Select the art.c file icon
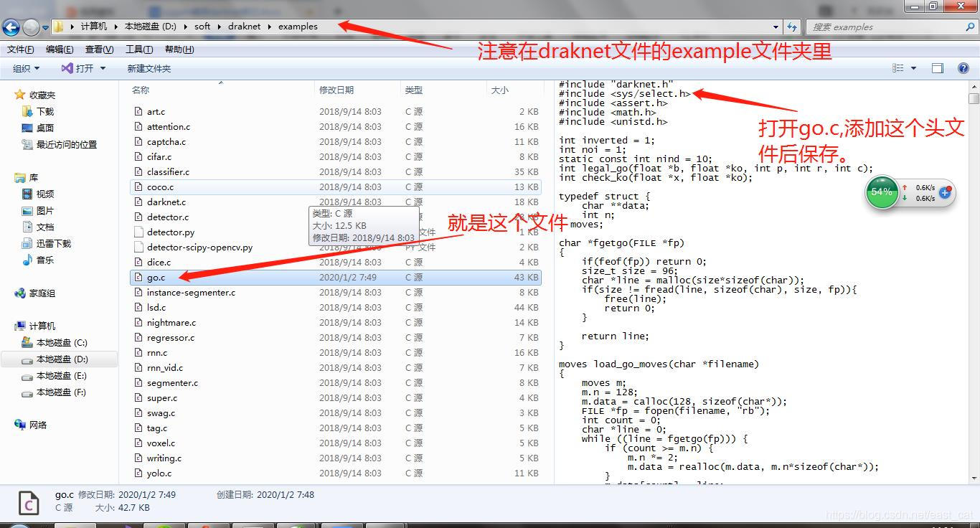The height and width of the screenshot is (528, 980). click(138, 111)
